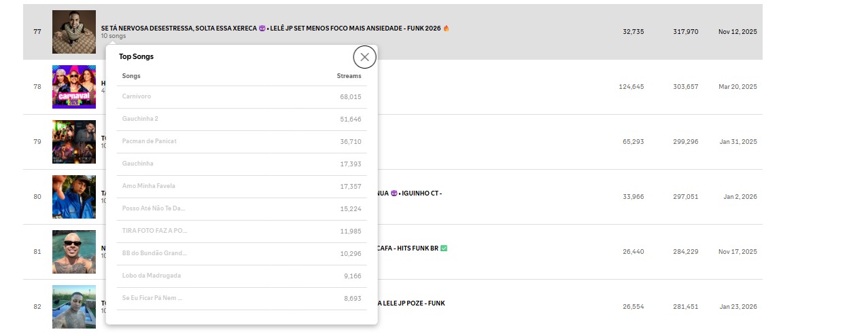Select the '10 songs' link under rank 77
The height and width of the screenshot is (334, 868).
(x=113, y=36)
